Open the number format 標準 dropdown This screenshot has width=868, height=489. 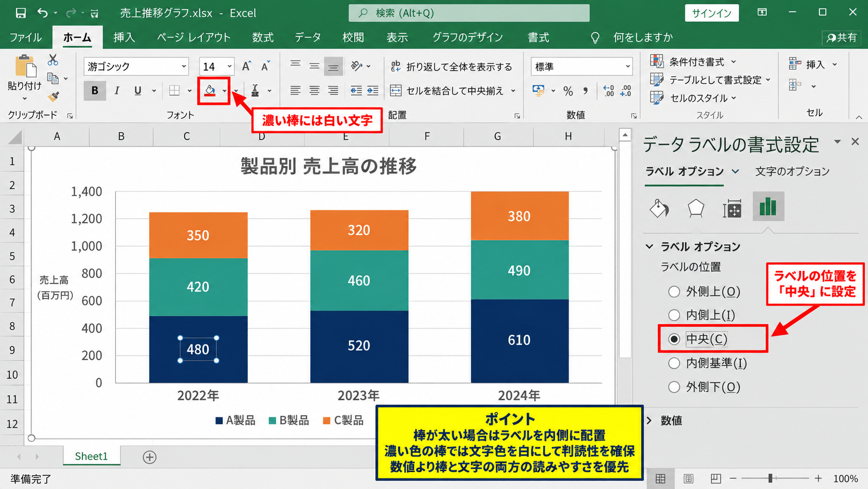pos(628,67)
